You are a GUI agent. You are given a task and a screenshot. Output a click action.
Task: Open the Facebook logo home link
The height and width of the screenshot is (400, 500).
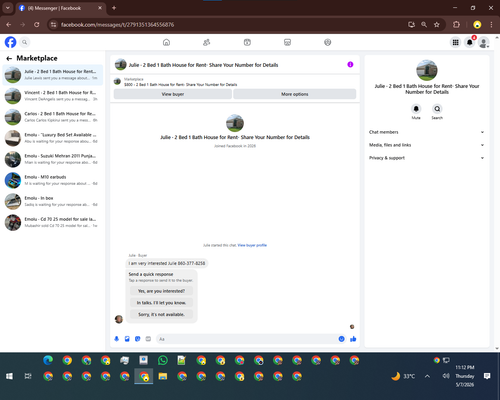tap(10, 42)
